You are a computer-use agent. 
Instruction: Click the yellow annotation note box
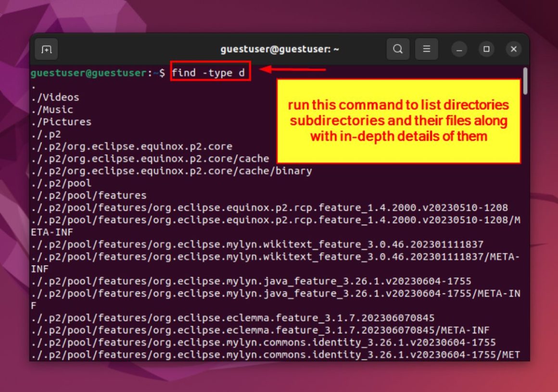398,121
